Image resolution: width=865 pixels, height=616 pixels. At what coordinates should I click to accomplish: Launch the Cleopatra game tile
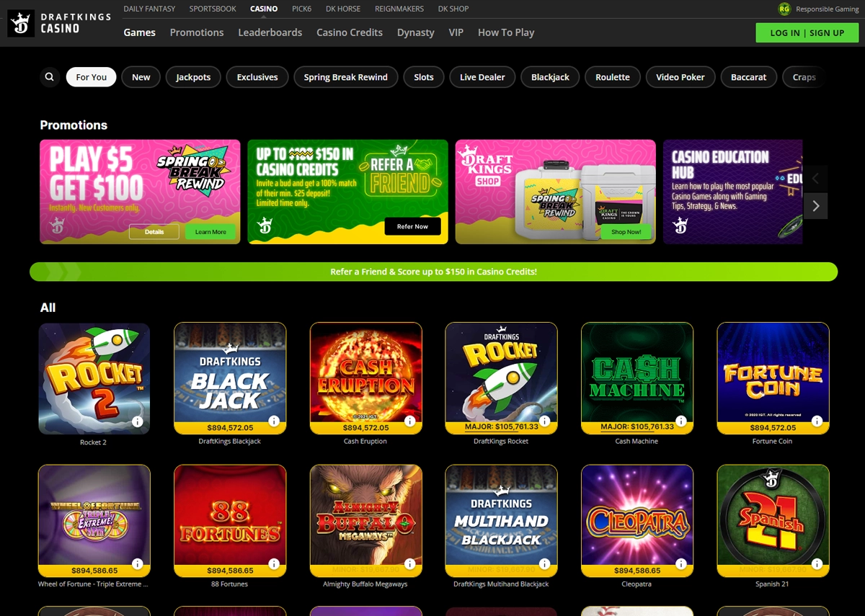(637, 521)
